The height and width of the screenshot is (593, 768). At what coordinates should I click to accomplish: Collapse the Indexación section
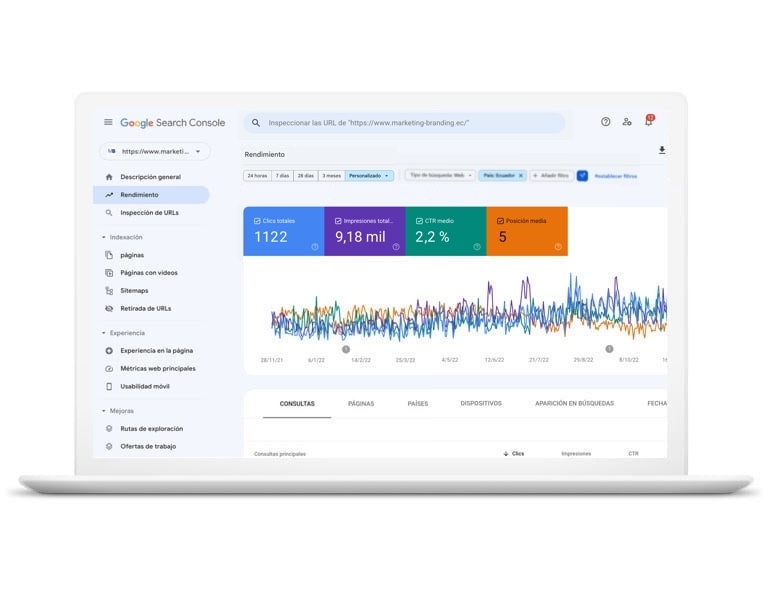pos(103,237)
